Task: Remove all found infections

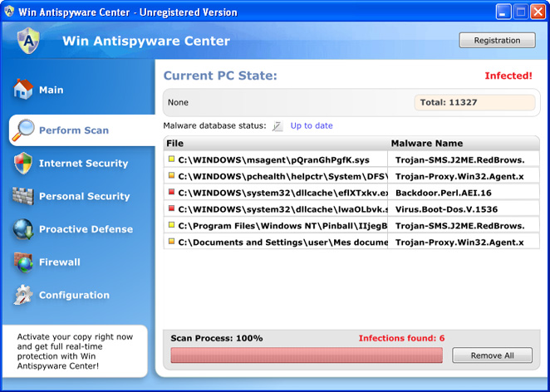Action: click(x=492, y=355)
